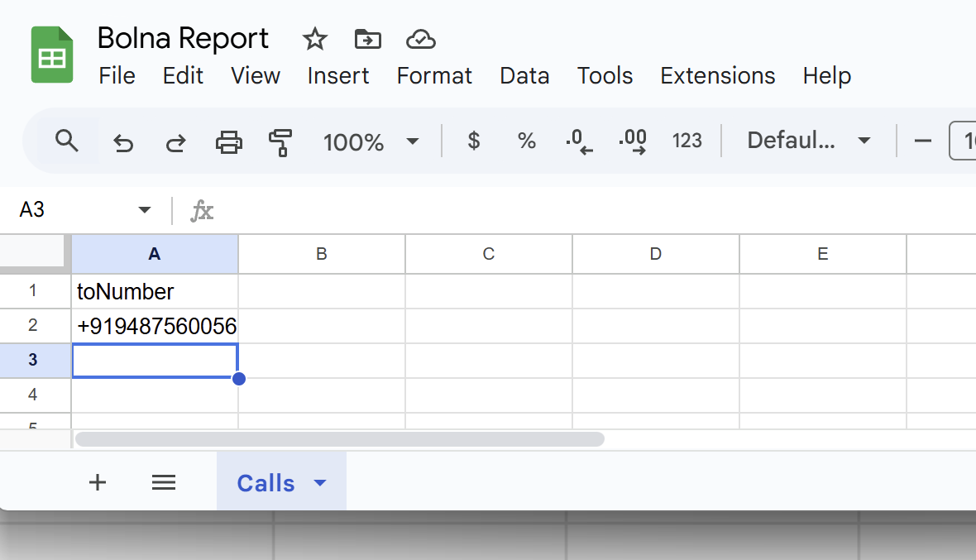Undo the last action
976x560 pixels.
coord(123,141)
